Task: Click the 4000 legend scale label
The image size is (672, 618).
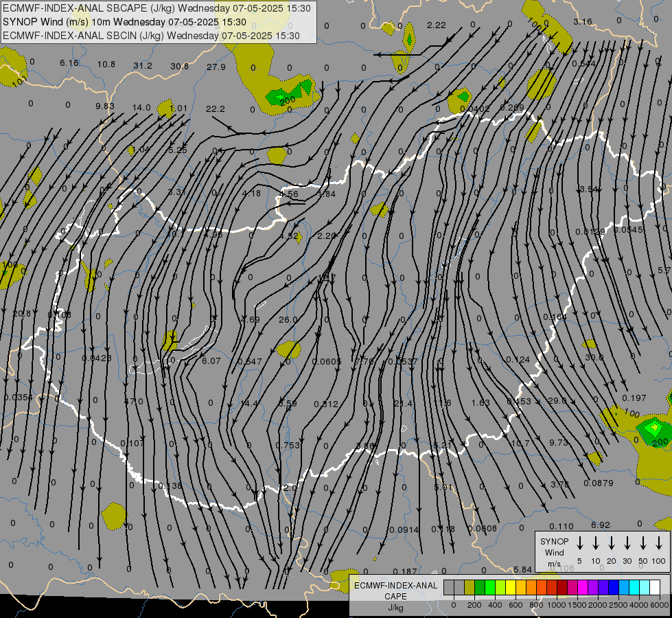Action: pyautogui.click(x=638, y=605)
